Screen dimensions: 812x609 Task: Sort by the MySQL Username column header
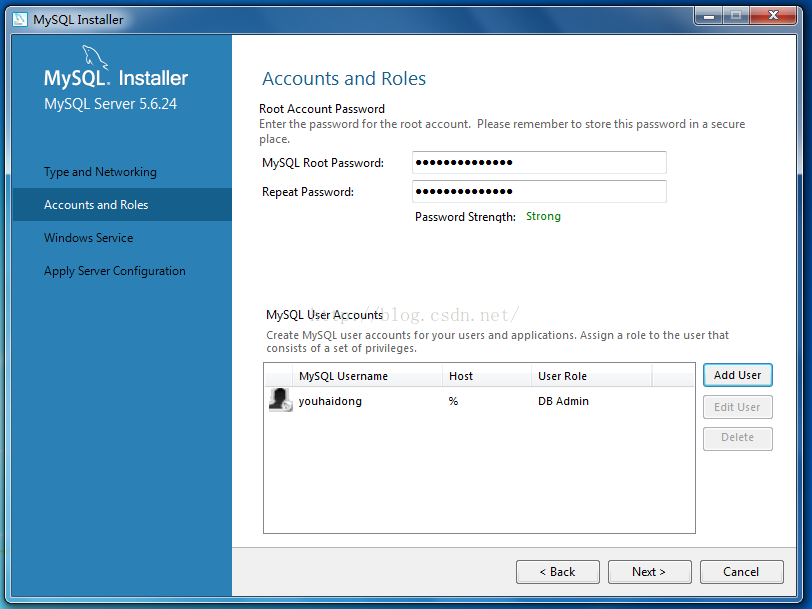368,376
